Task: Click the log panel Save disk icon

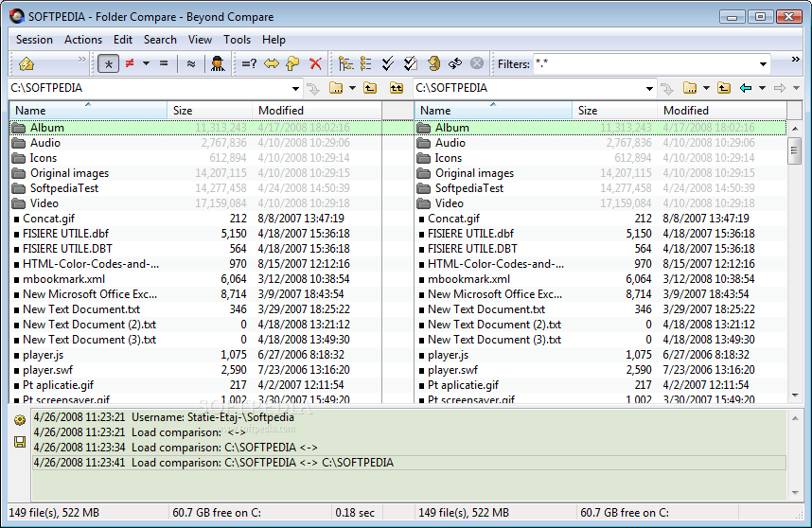Action: 20,442
